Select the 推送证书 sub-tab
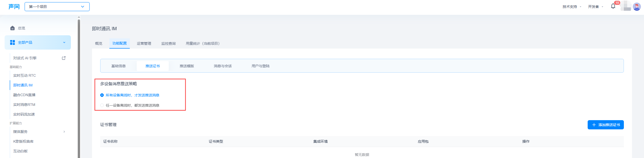Image resolution: width=644 pixels, height=158 pixels. tap(153, 66)
